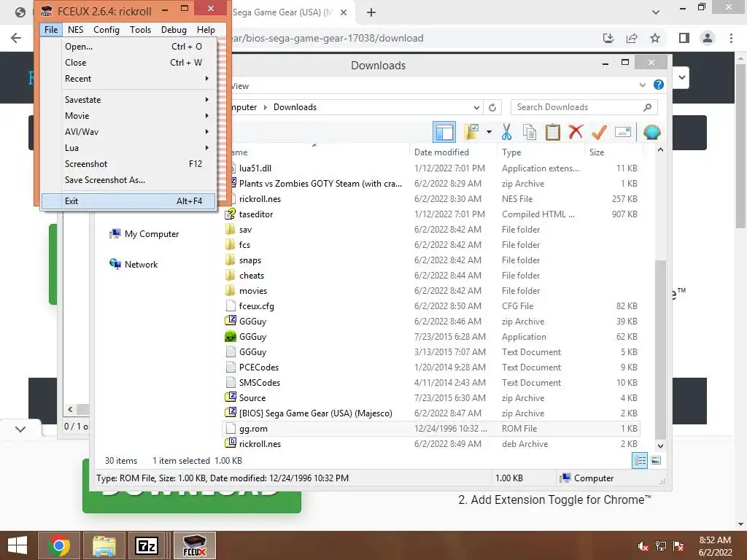Expand the Movie submenu

click(128, 116)
